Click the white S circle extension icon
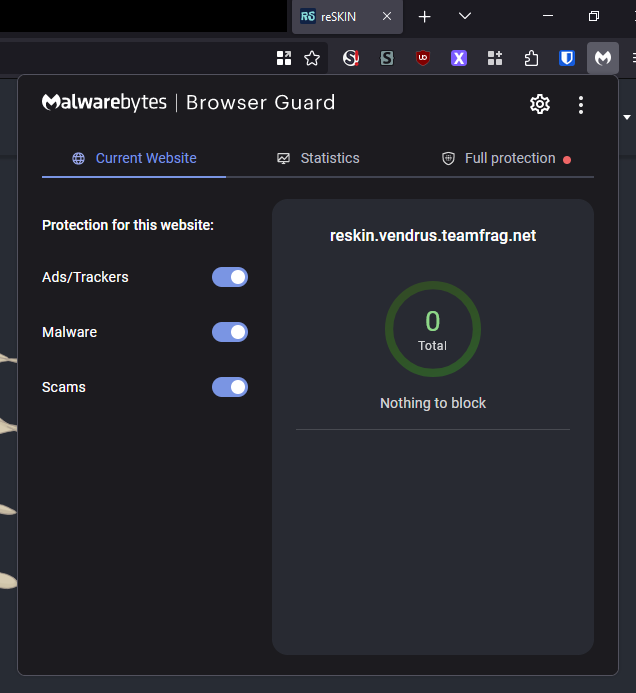The width and height of the screenshot is (636, 693). [x=351, y=58]
